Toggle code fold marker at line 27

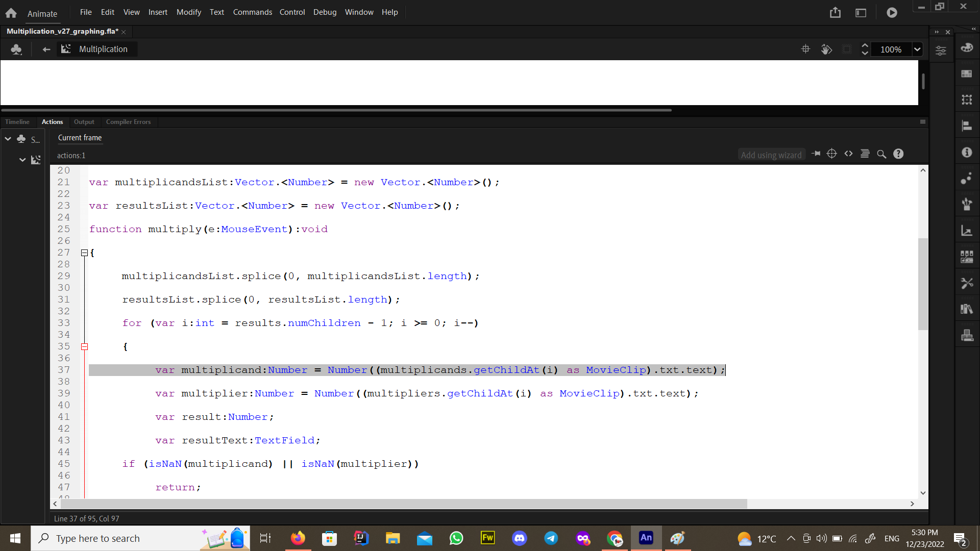tap(85, 253)
